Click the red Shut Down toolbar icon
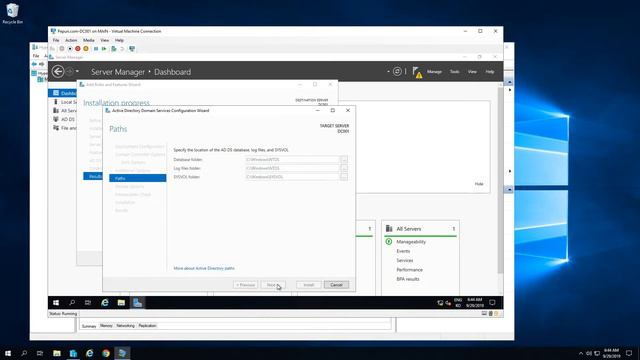The width and height of the screenshot is (640, 360). tap(78, 49)
